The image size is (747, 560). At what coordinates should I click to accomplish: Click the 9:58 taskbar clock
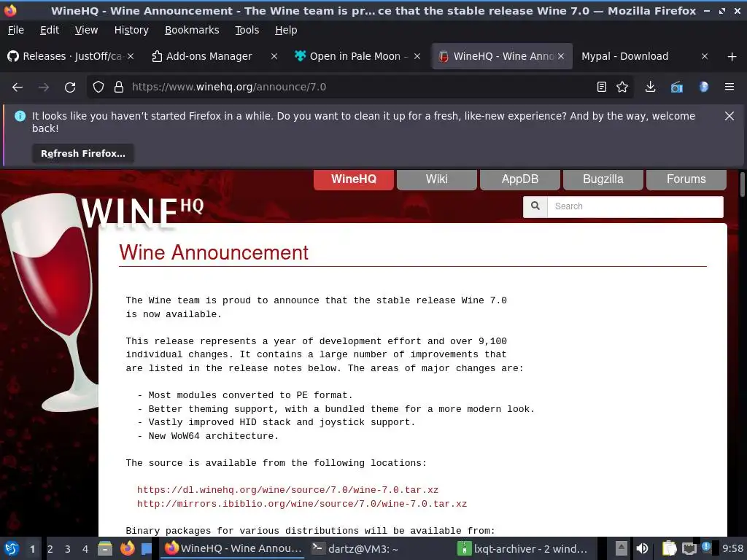[x=732, y=548]
